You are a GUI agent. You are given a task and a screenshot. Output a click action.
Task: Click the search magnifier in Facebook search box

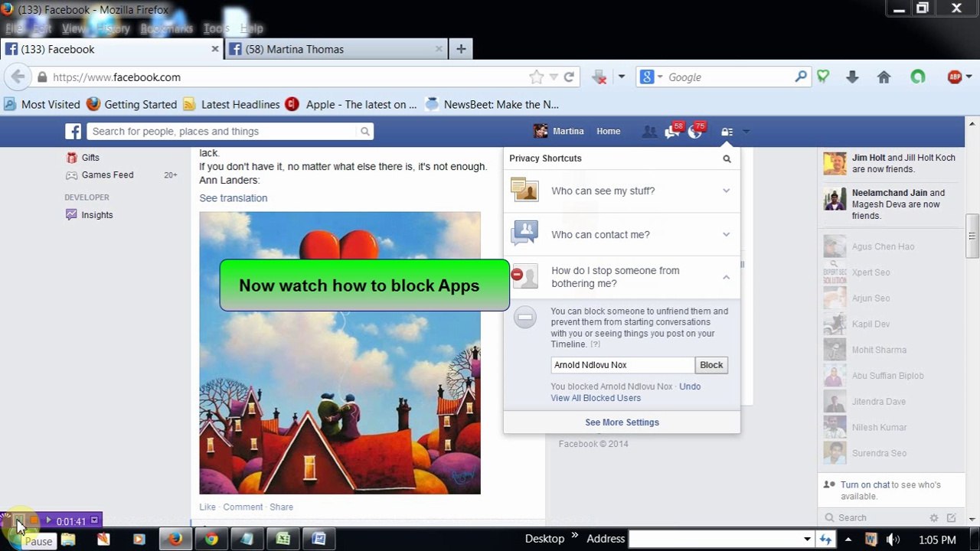click(365, 132)
